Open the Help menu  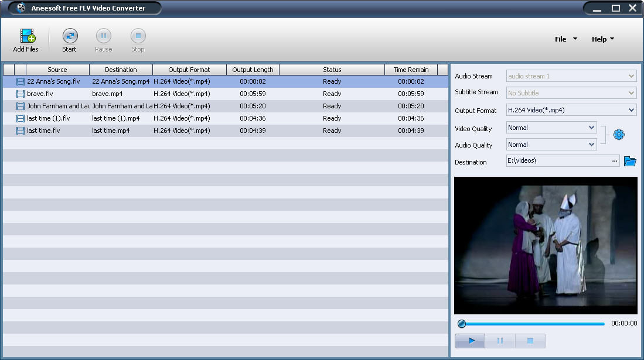602,39
